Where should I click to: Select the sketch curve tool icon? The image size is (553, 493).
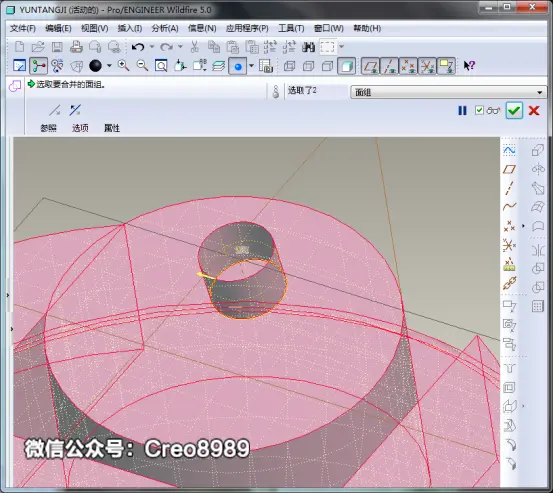coord(509,150)
